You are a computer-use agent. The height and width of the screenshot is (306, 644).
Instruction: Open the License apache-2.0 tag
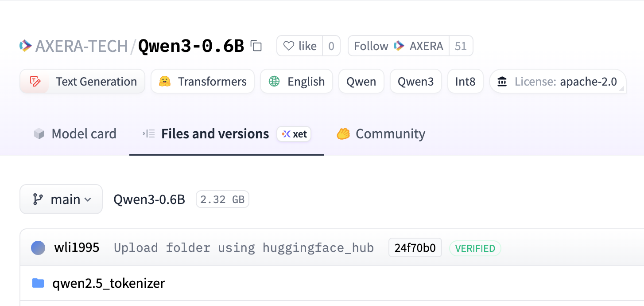[558, 82]
